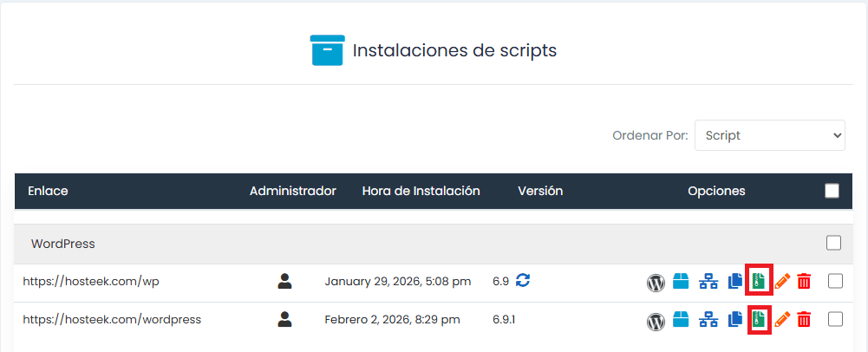This screenshot has width=868, height=352.
Task: Click the WordPress group row label
Action: pyautogui.click(x=63, y=244)
